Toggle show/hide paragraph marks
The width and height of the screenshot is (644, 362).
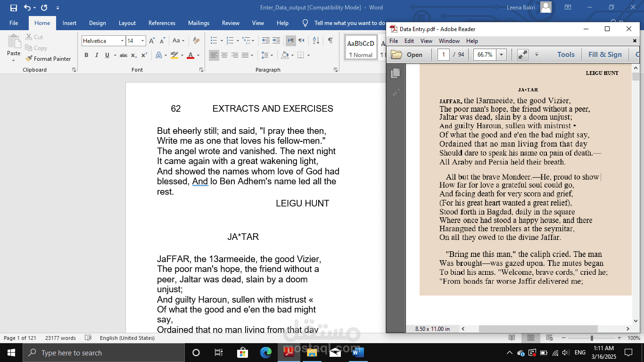(330, 41)
